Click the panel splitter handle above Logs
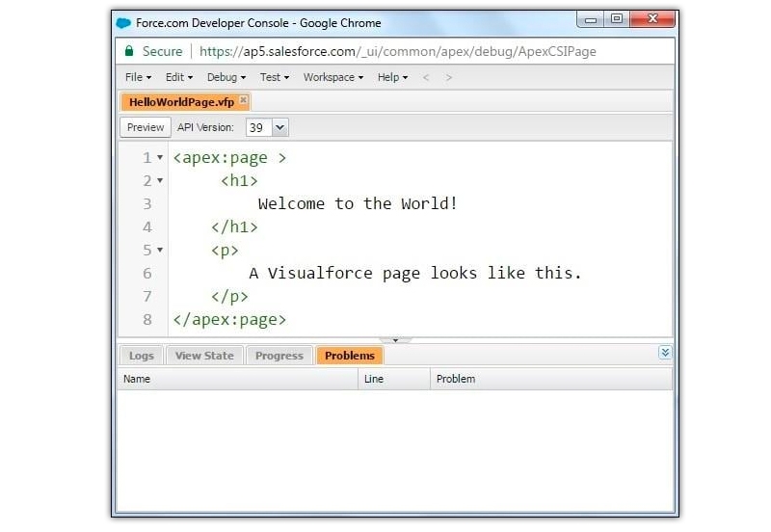Screen dimensions: 771x532 [x=395, y=340]
